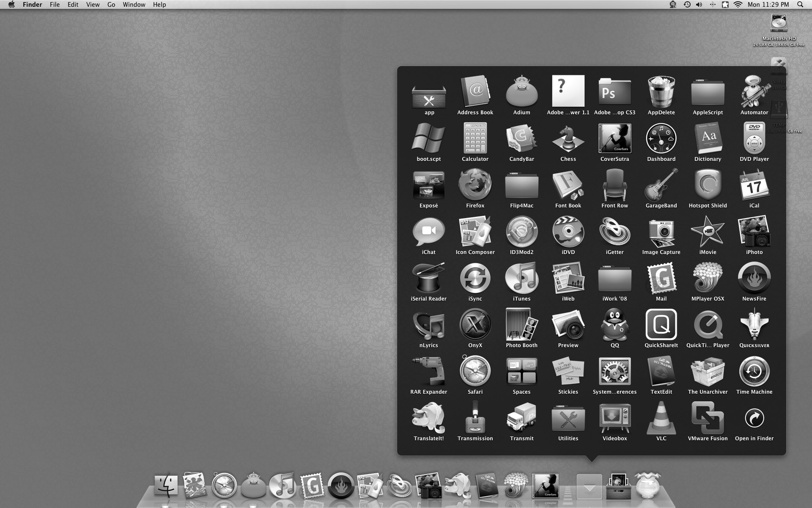Launch Automator from the stack
Viewport: 812px width, 508px height.
[754, 91]
